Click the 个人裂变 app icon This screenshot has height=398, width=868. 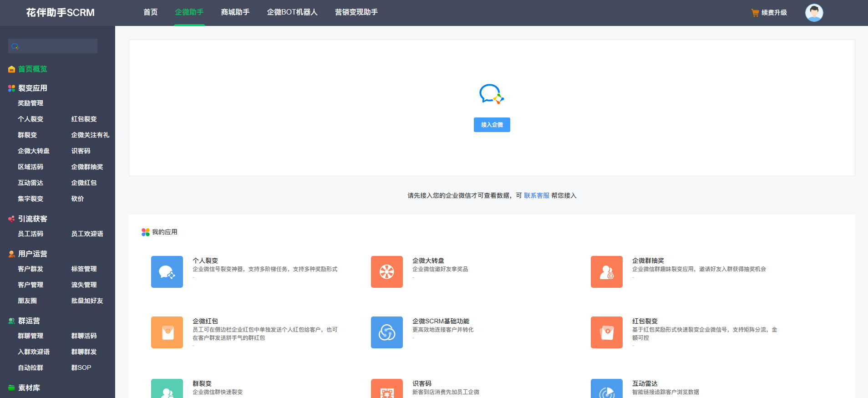pos(167,272)
